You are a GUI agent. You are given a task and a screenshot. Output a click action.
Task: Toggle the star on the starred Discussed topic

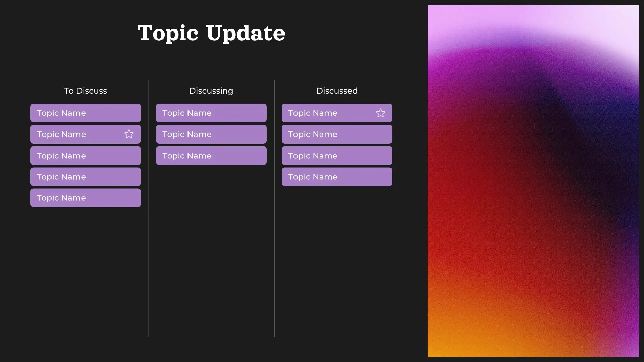click(x=380, y=113)
